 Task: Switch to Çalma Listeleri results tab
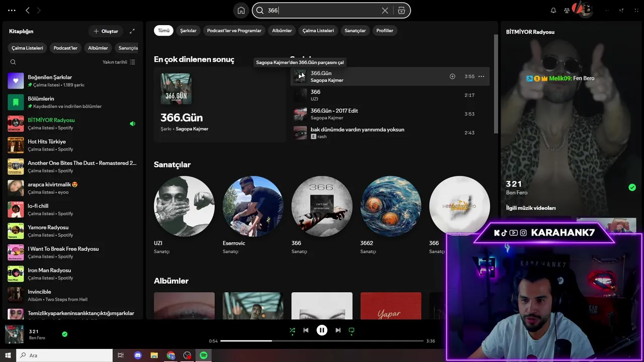coord(318,31)
